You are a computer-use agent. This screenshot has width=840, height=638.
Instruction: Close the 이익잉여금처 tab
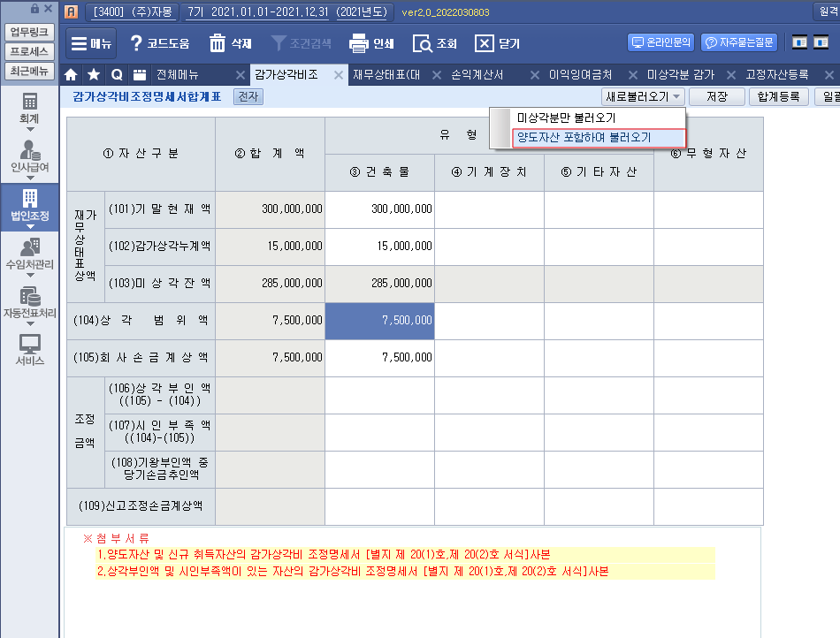[x=633, y=75]
